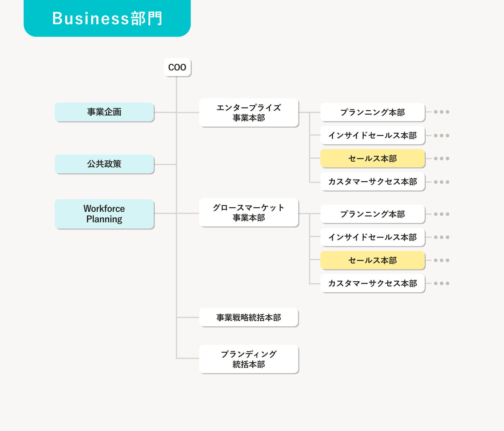Expand dots beside グロースマーケット カスタマーサクセス本部
Viewport: 504px width, 431px height.
pyautogui.click(x=441, y=283)
